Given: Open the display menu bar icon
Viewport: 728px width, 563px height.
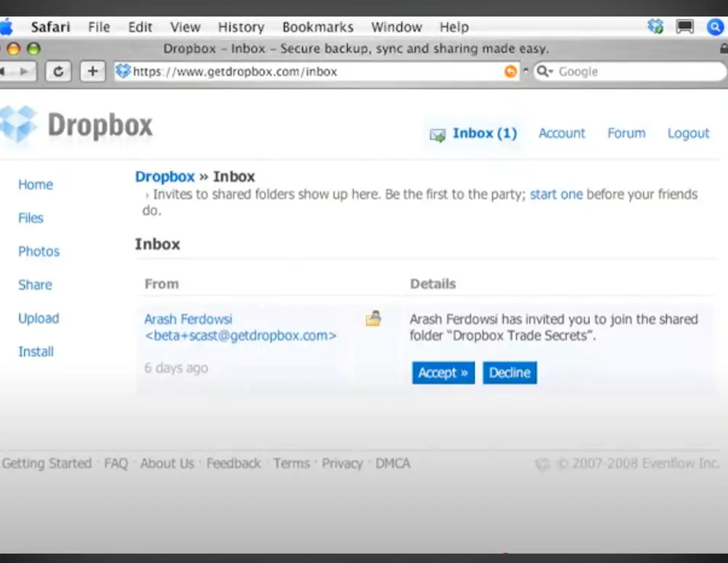Looking at the screenshot, I should point(685,26).
